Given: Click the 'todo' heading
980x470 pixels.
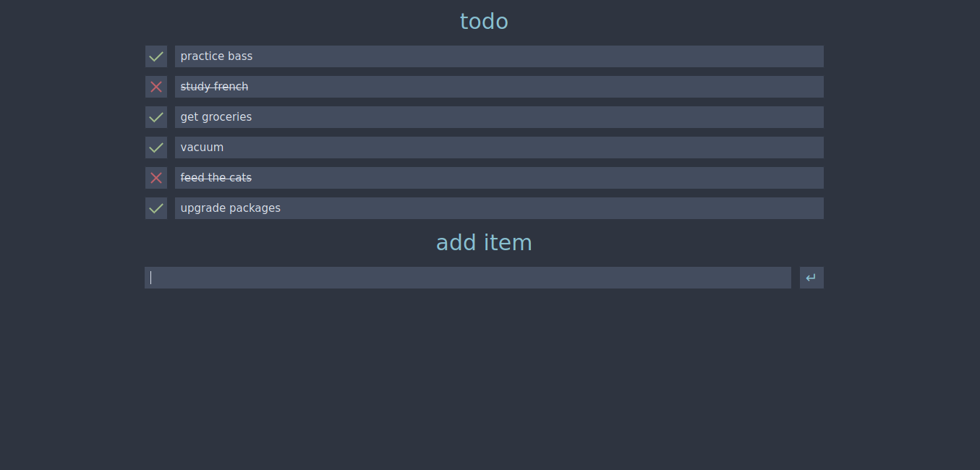Looking at the screenshot, I should 484,22.
